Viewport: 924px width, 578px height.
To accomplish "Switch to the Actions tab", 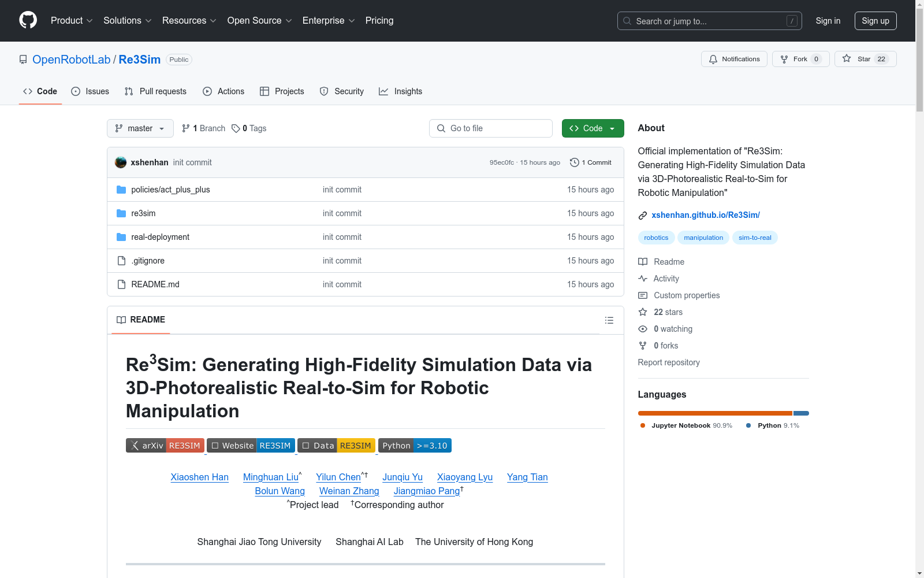I will tap(223, 91).
